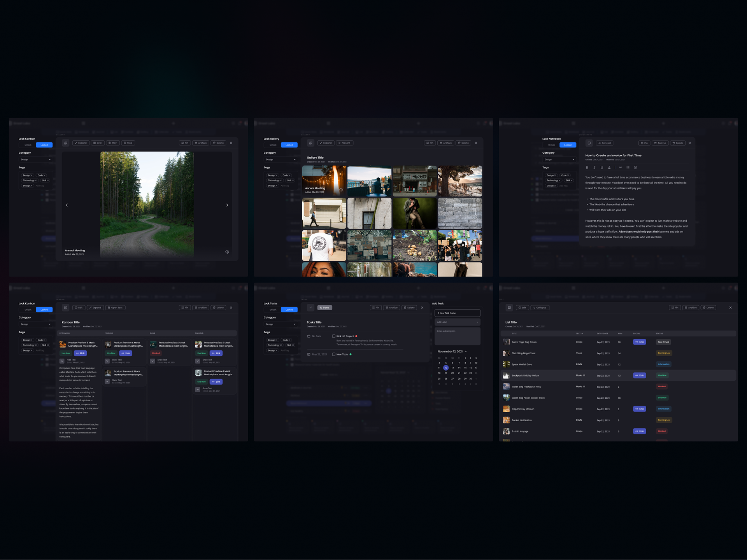Click the underline formatting icon
This screenshot has height=560, width=747.
(601, 168)
